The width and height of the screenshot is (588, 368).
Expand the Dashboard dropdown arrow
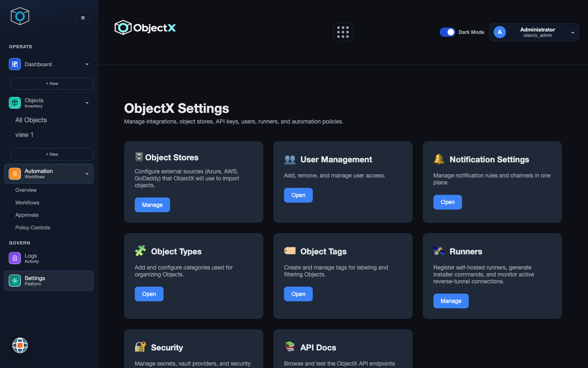(x=87, y=64)
